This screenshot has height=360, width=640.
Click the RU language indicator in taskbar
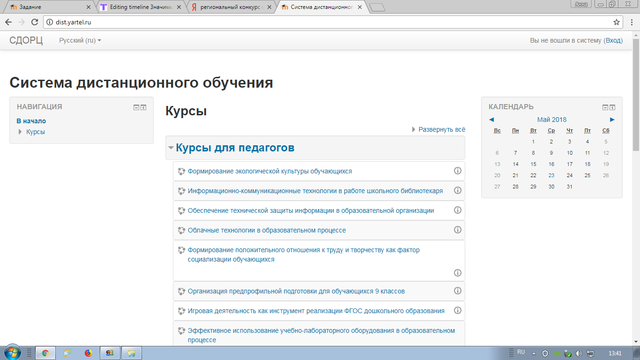521,352
